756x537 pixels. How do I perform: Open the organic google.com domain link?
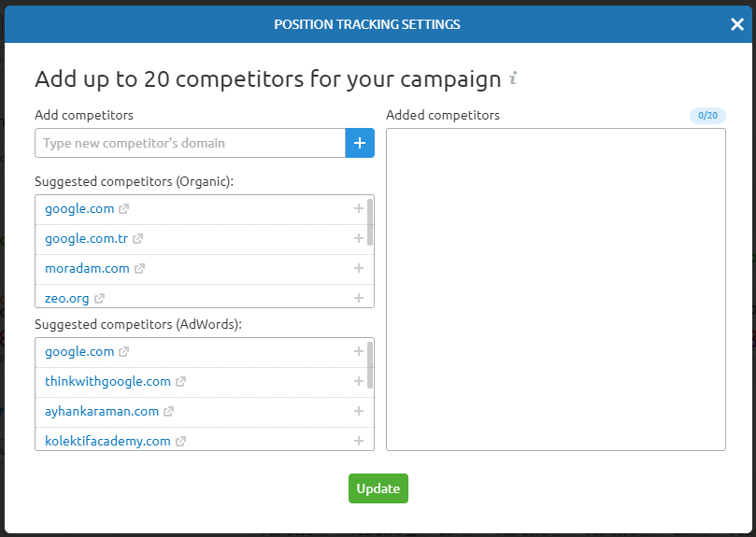[x=79, y=209]
